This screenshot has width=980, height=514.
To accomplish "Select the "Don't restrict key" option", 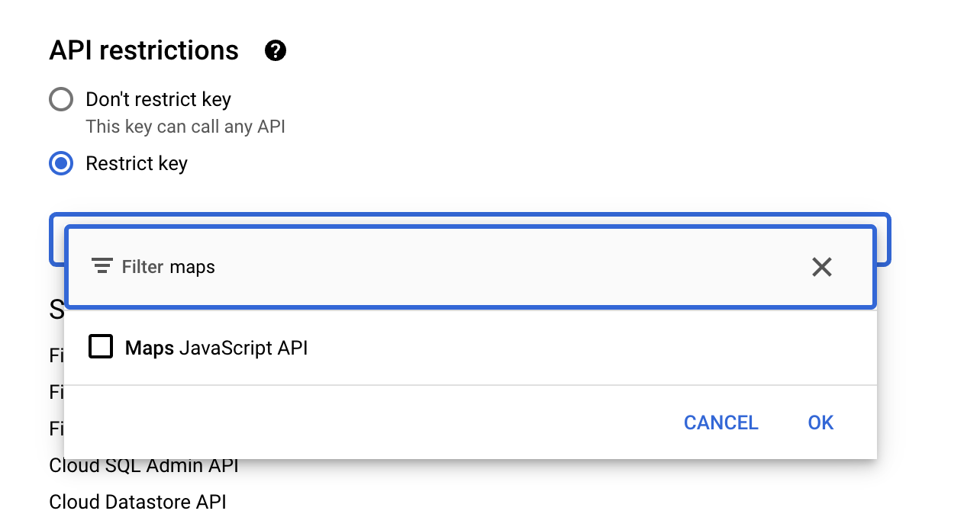I will coord(60,99).
